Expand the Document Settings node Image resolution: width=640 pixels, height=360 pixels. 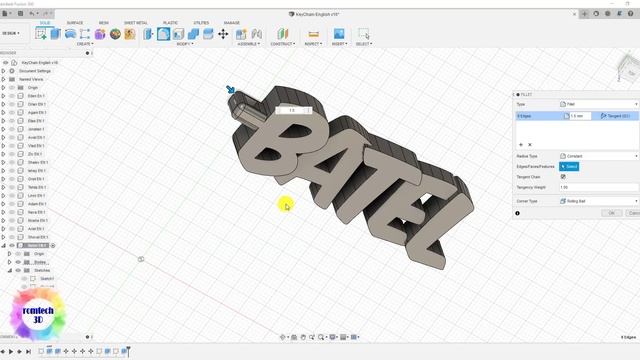point(3,71)
